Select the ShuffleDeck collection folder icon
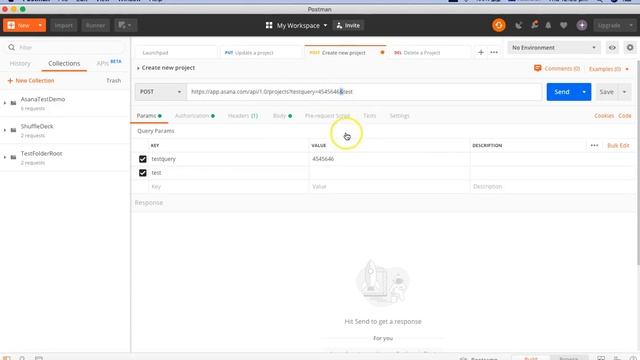640x360 pixels. [x=13, y=130]
